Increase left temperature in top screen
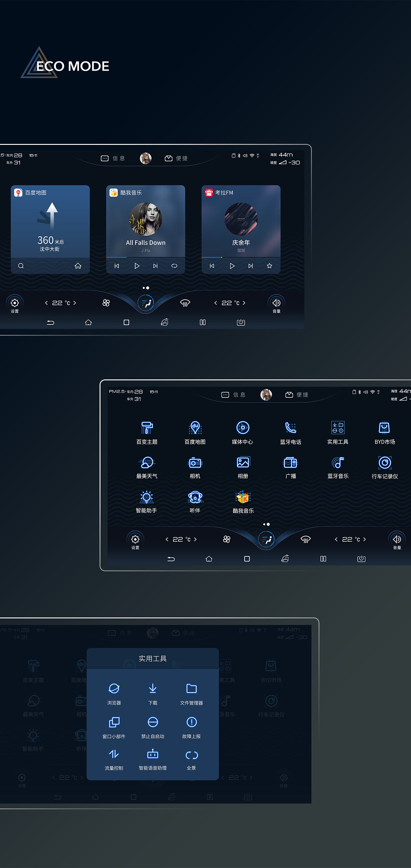The image size is (411, 868). click(75, 303)
